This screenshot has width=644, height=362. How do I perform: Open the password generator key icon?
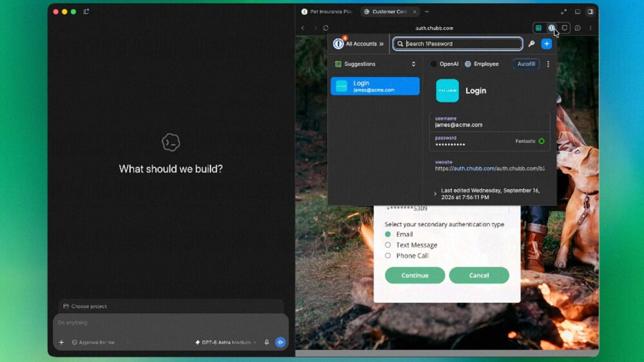(531, 44)
